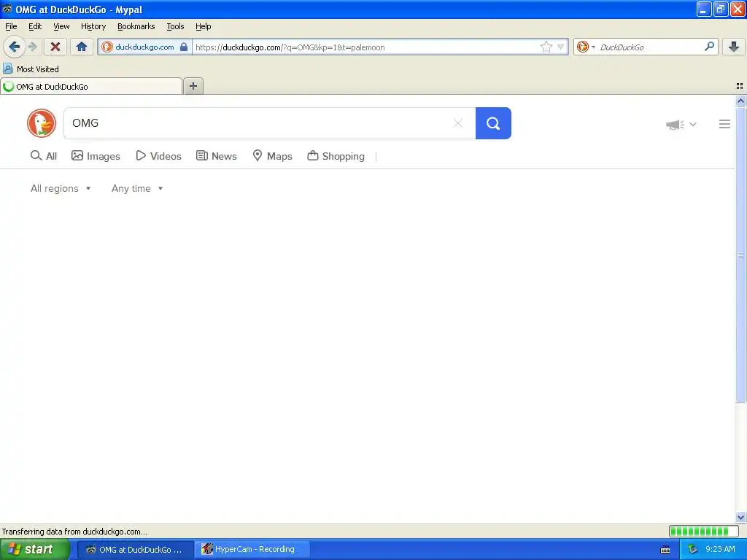Click the blue search submit button
Image resolution: width=747 pixels, height=560 pixels.
click(493, 123)
